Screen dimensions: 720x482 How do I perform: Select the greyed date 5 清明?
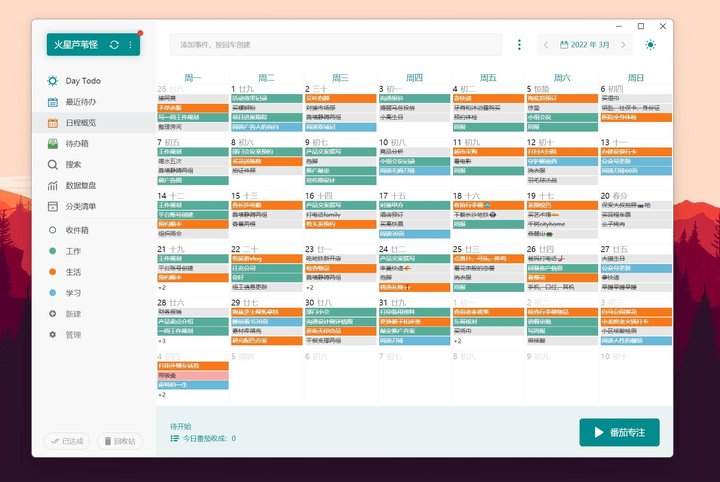tap(242, 357)
